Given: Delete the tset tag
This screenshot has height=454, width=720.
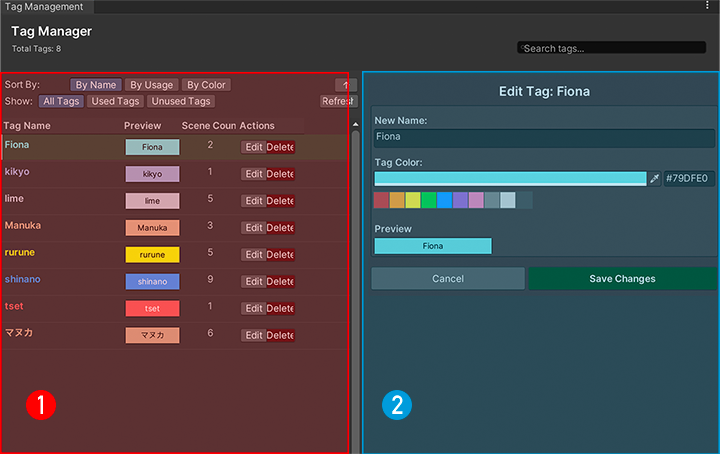Looking at the screenshot, I should [280, 308].
